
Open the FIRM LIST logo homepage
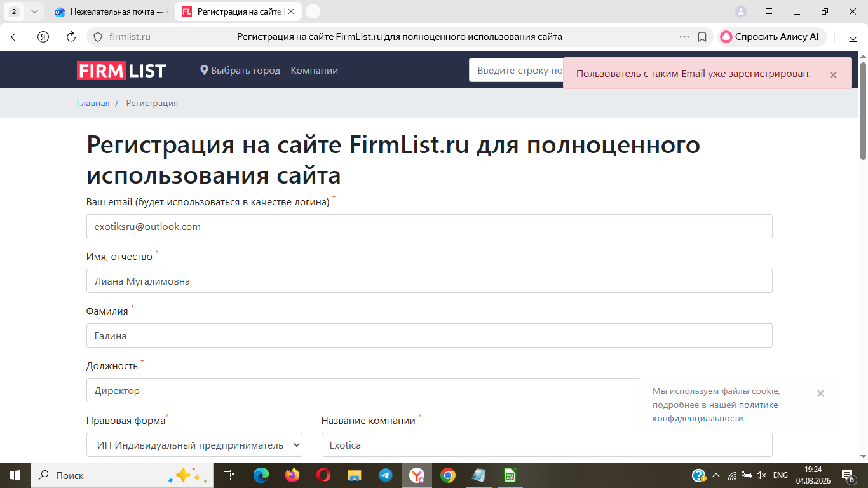[121, 71]
